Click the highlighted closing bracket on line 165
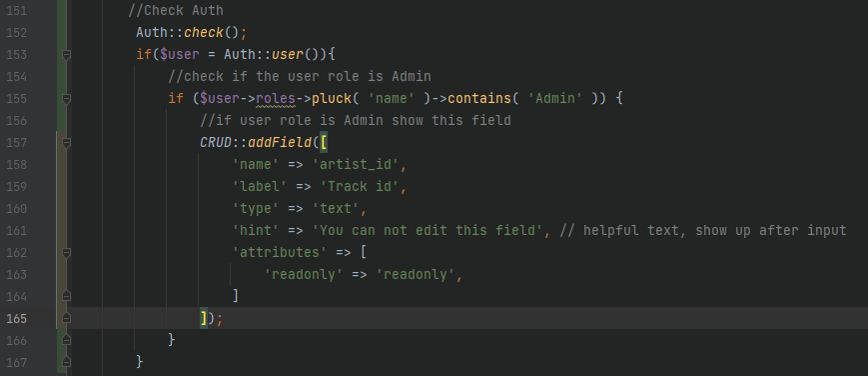Screen dimensions: 868x376 point(204,318)
